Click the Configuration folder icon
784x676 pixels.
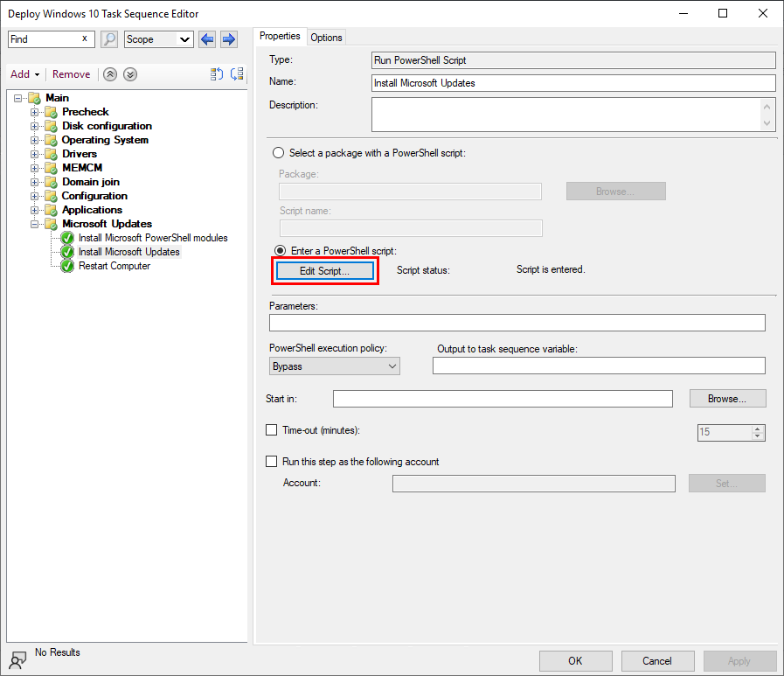(x=51, y=196)
